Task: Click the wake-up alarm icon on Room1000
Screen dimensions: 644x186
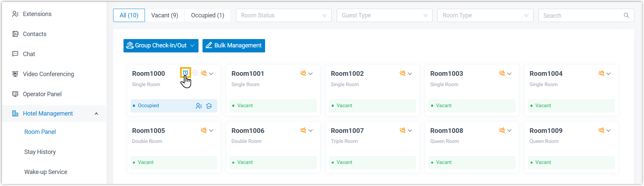Action: tap(185, 73)
